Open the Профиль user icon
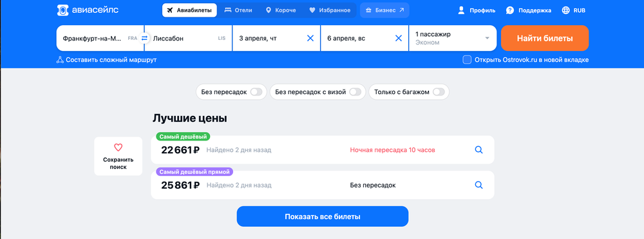The height and width of the screenshot is (239, 644). (x=461, y=10)
